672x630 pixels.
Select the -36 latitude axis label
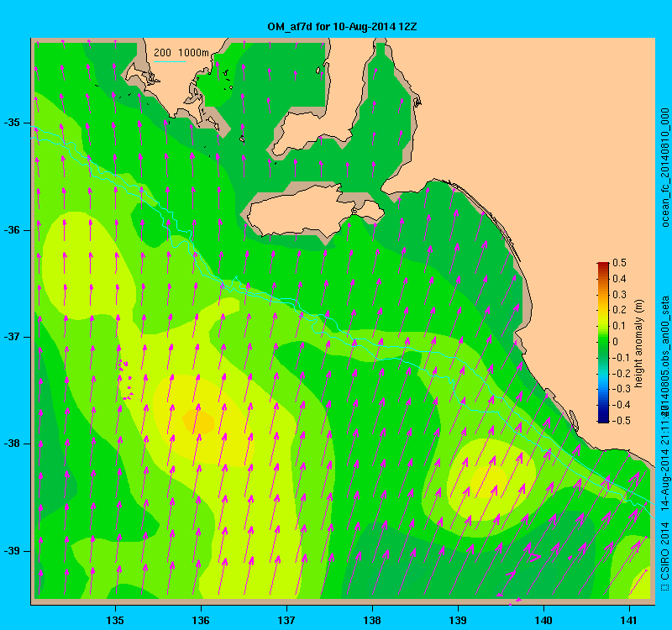(x=12, y=230)
